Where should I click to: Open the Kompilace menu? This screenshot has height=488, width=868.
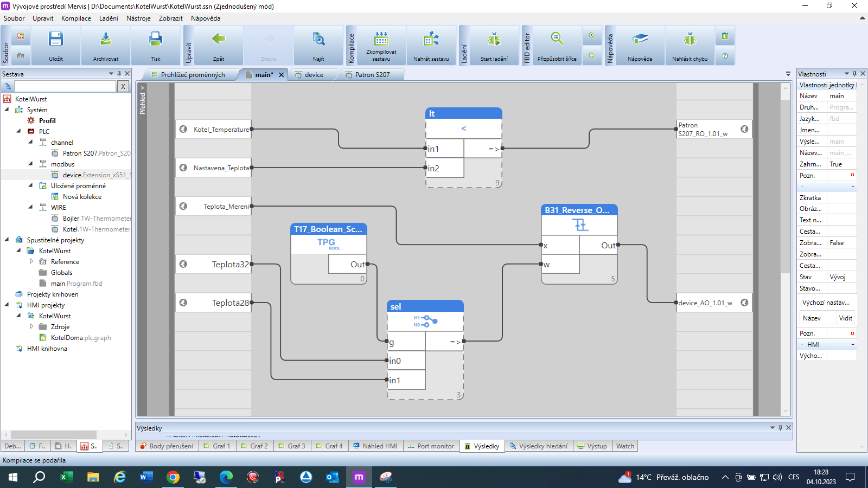(x=76, y=18)
